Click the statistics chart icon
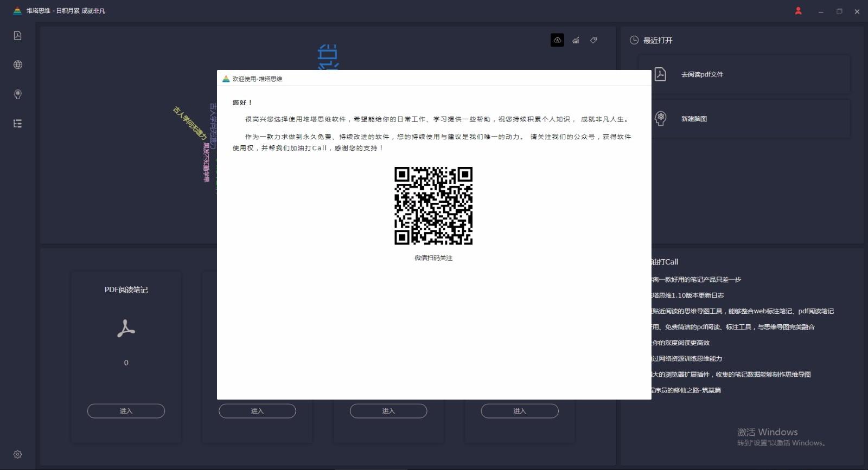The width and height of the screenshot is (868, 470). pos(576,40)
